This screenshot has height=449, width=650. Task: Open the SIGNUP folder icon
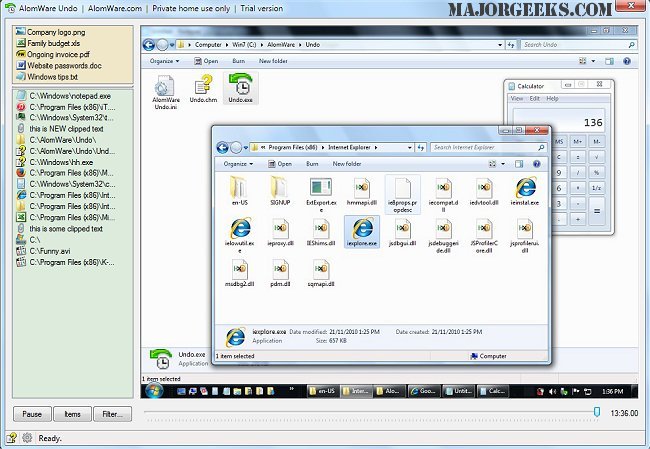pyautogui.click(x=280, y=192)
